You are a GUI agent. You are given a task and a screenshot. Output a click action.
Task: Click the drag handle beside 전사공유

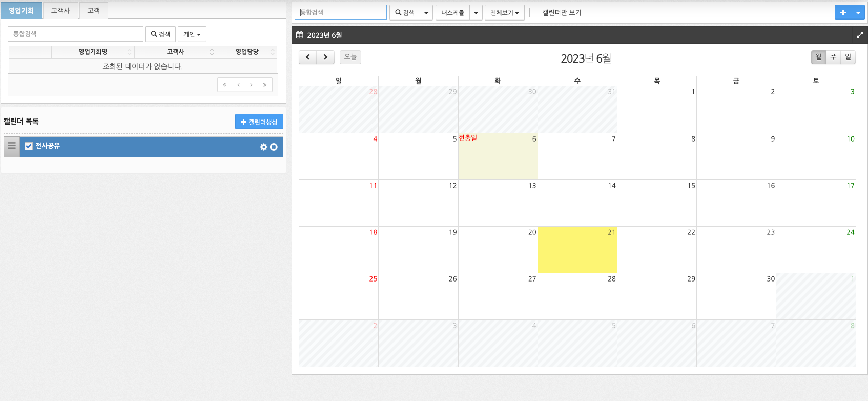pos(12,146)
